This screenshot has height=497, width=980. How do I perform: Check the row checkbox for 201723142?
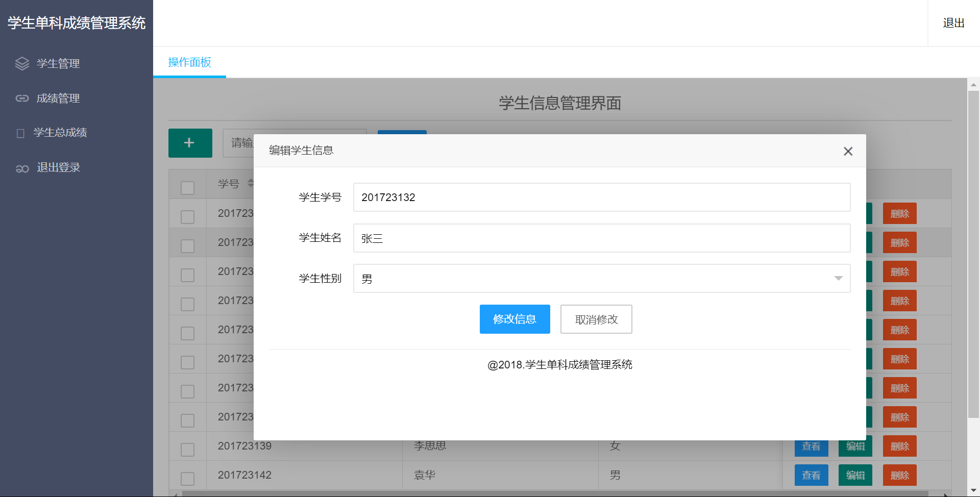[x=187, y=479]
